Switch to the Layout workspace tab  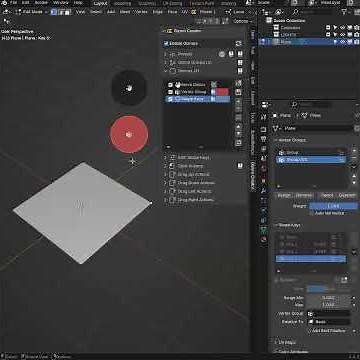tap(100, 3)
